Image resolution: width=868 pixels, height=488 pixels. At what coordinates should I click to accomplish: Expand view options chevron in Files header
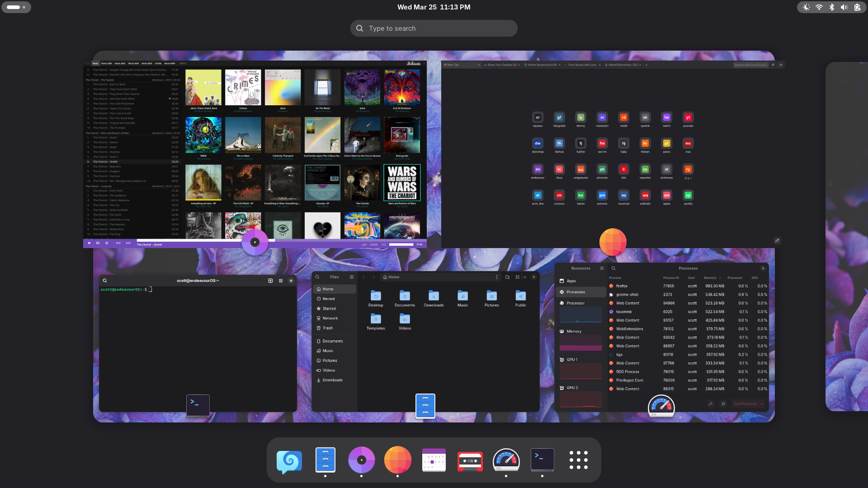pos(525,277)
